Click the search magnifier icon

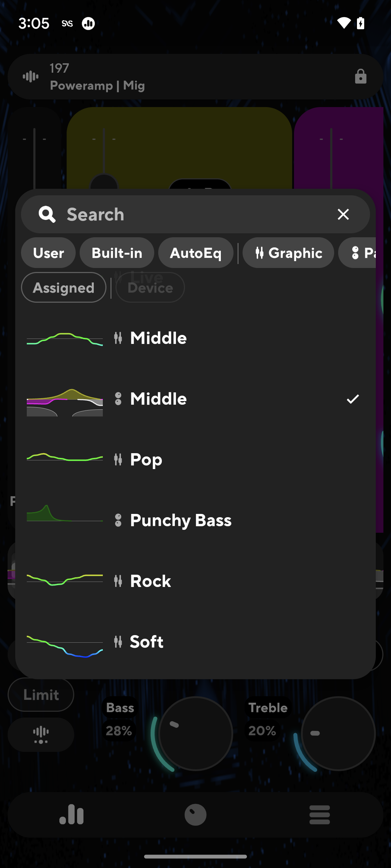pos(47,214)
